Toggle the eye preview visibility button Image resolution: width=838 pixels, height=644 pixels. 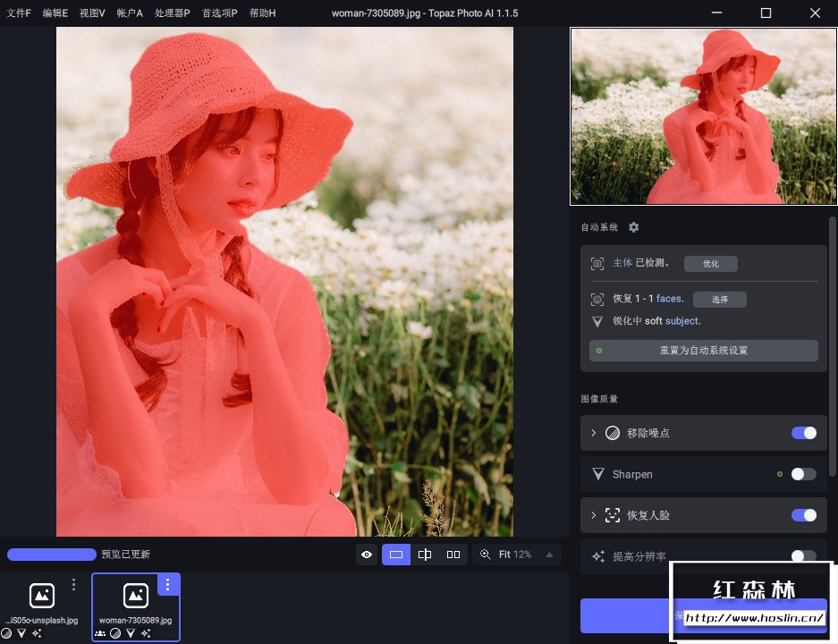[367, 555]
